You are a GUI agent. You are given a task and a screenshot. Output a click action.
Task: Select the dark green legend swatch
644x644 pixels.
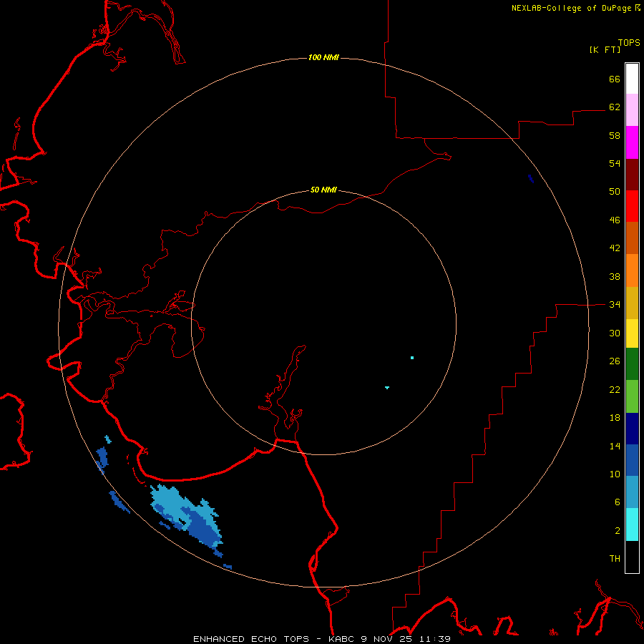632,364
